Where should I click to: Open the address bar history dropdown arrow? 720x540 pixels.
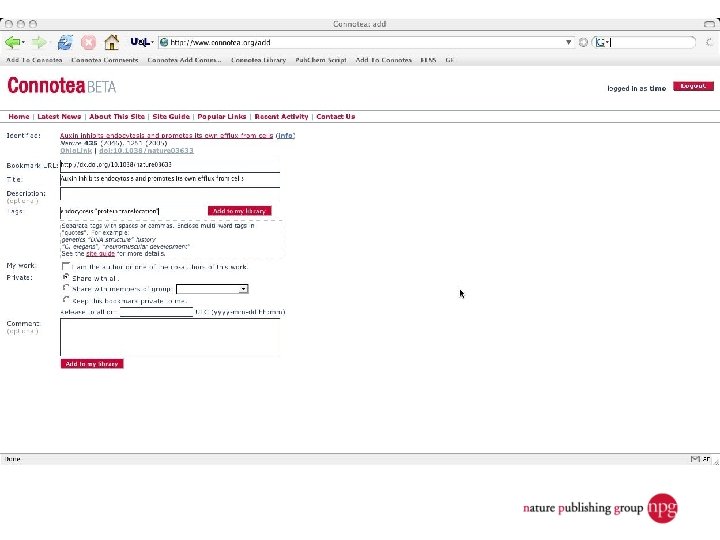point(568,42)
